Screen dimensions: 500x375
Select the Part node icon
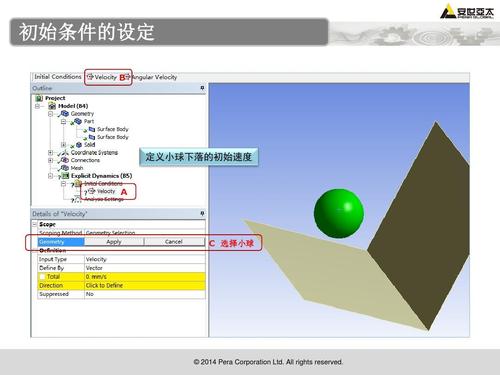[78, 121]
